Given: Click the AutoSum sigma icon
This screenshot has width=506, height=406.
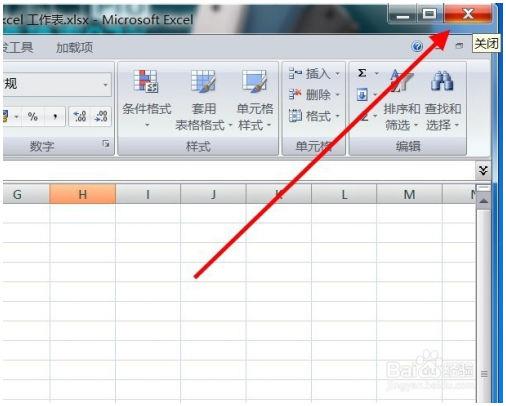Looking at the screenshot, I should click(362, 73).
